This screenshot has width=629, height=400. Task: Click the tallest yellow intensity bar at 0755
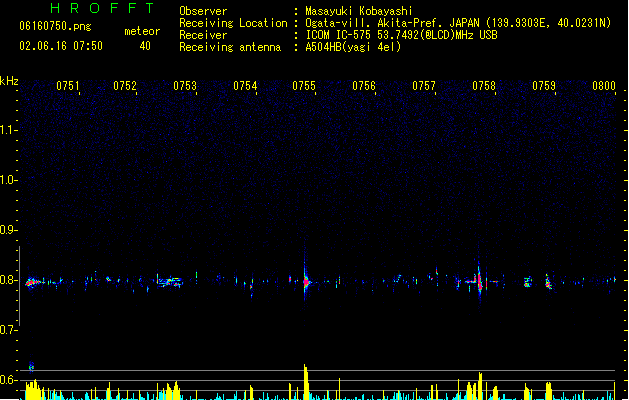tap(306, 382)
